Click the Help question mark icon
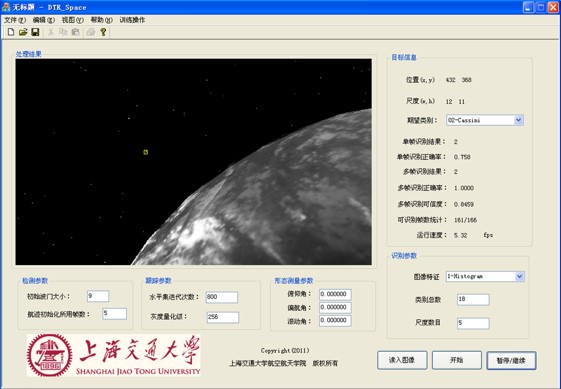The width and height of the screenshot is (561, 389). [103, 32]
